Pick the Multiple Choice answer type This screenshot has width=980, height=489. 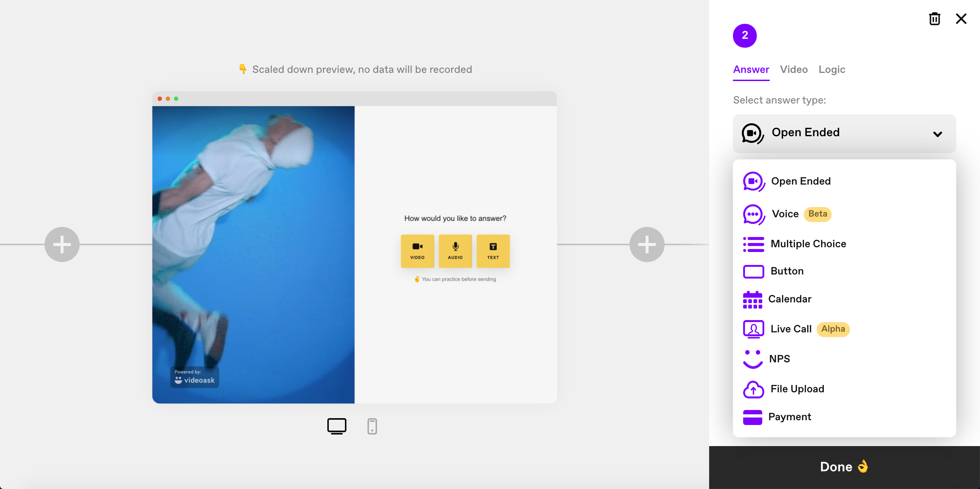coord(844,244)
